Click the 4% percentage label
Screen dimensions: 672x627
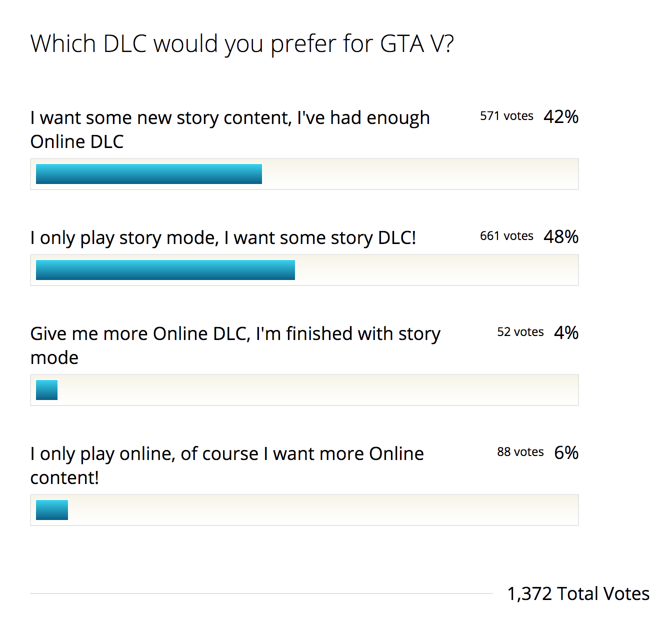coord(566,332)
